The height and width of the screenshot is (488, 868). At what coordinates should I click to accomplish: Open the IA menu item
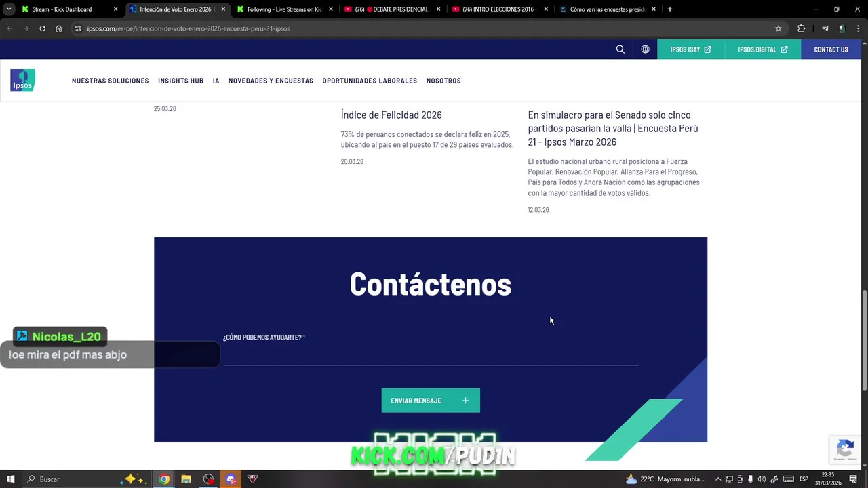click(216, 81)
